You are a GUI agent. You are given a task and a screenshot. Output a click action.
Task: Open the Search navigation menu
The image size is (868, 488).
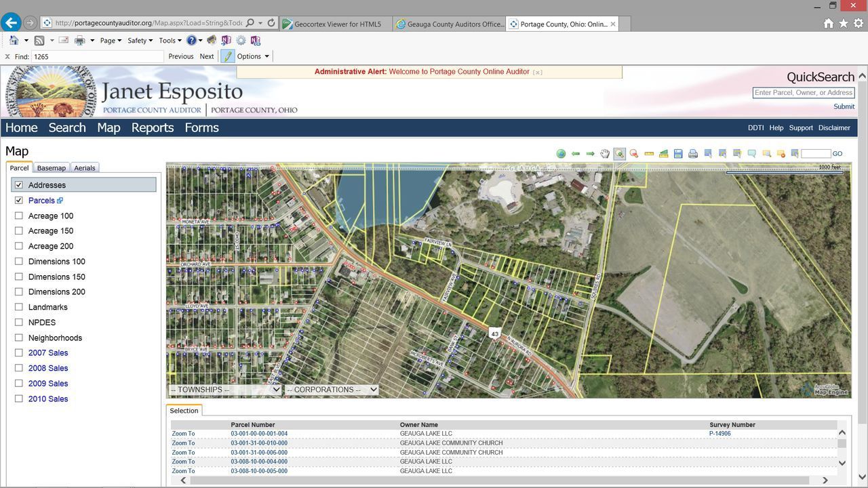click(67, 127)
